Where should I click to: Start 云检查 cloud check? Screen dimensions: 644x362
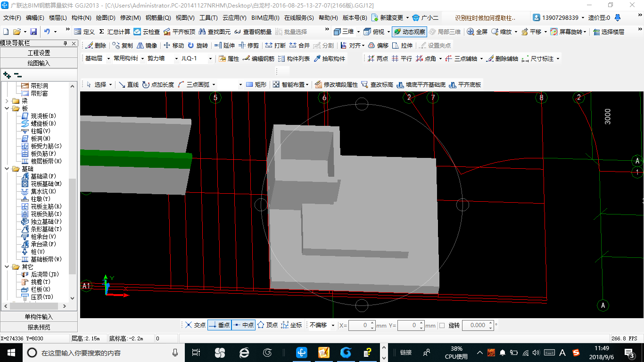(147, 32)
